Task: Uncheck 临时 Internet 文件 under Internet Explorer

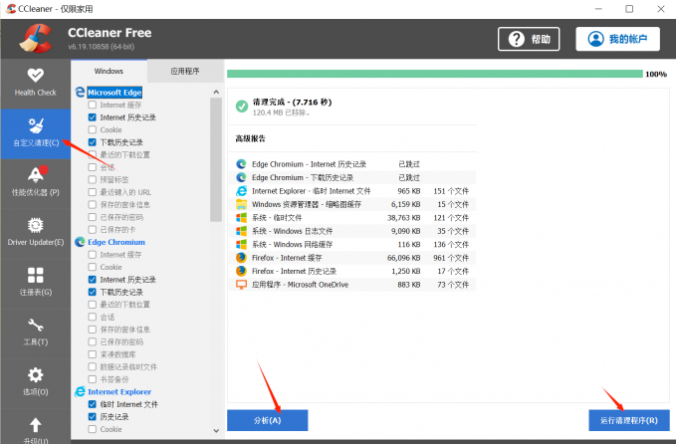Action: (x=92, y=404)
